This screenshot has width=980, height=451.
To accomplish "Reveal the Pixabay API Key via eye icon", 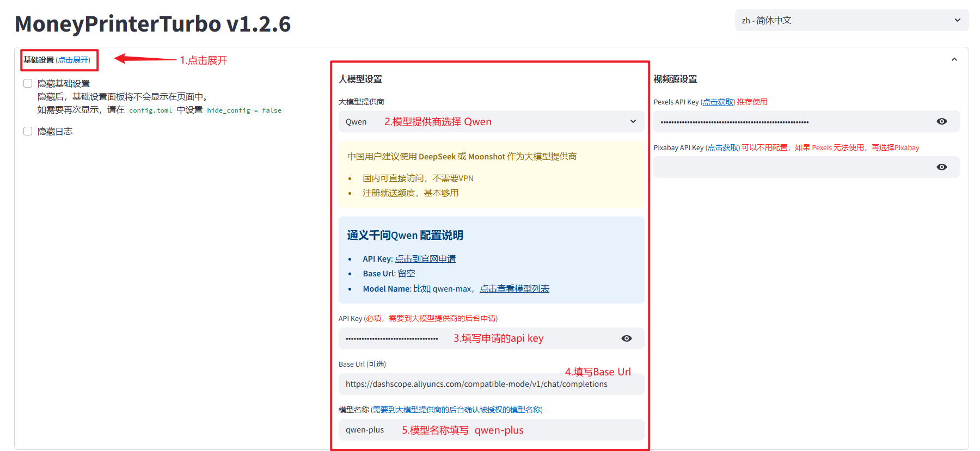I will 942,167.
